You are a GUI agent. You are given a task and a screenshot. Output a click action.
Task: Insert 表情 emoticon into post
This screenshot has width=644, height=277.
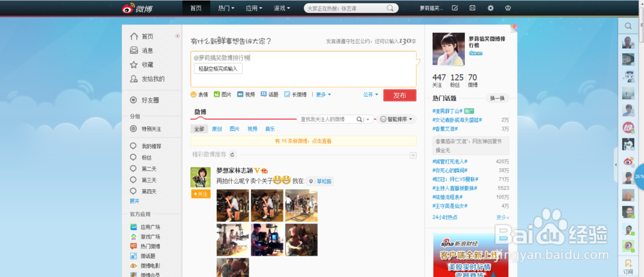point(199,95)
